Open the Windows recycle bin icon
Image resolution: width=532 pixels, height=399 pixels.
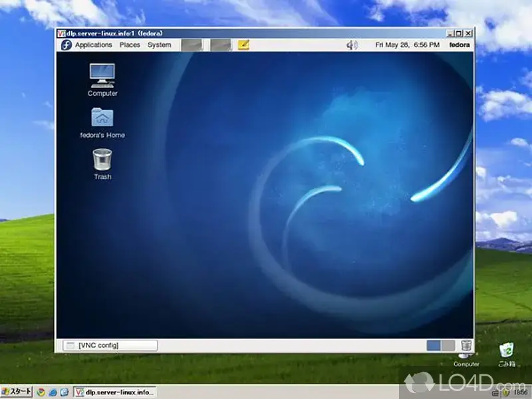(507, 354)
